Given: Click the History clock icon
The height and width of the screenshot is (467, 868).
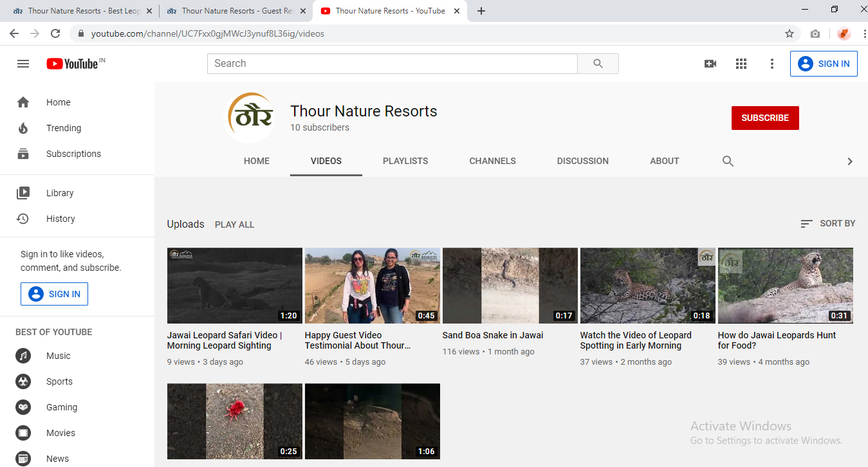Looking at the screenshot, I should (x=23, y=219).
